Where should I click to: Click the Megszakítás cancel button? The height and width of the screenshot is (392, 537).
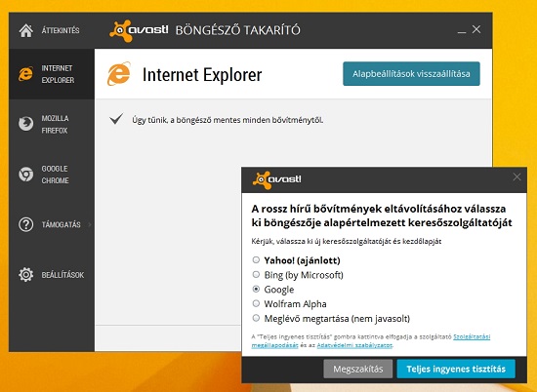pos(358,369)
